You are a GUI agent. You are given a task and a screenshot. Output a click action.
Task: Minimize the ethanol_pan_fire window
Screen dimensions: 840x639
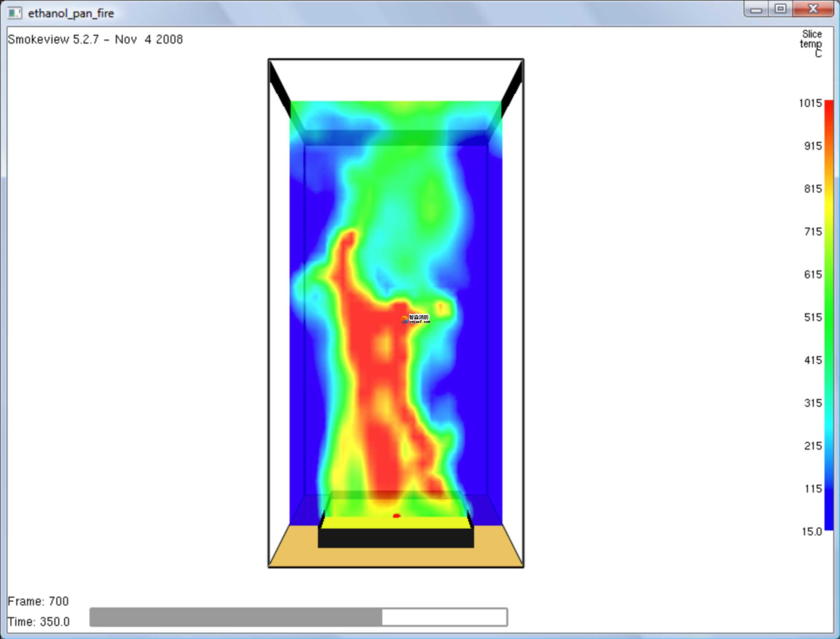(756, 10)
